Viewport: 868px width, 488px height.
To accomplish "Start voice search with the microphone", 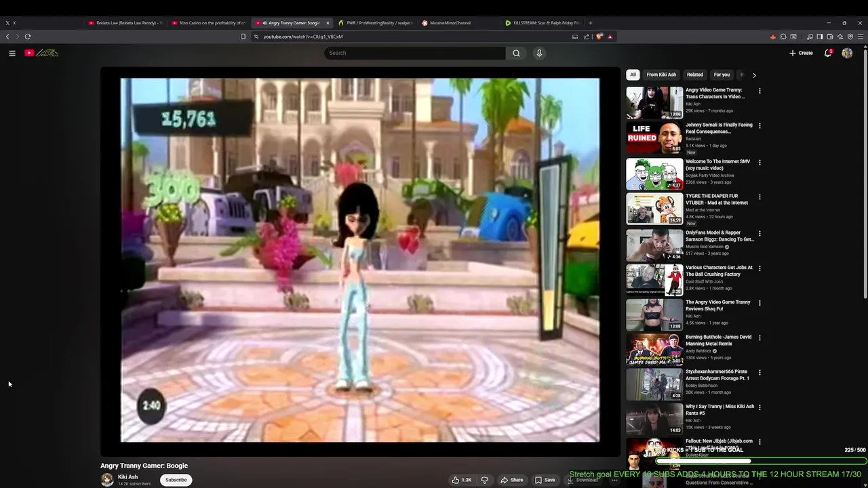I will tap(539, 53).
